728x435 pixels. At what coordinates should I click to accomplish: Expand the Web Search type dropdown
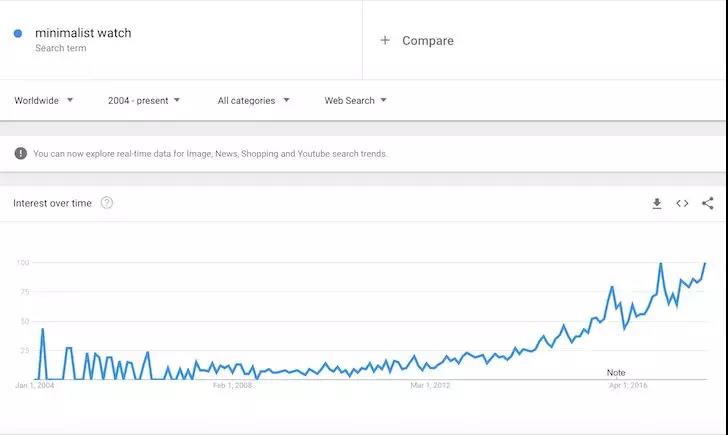(x=355, y=100)
